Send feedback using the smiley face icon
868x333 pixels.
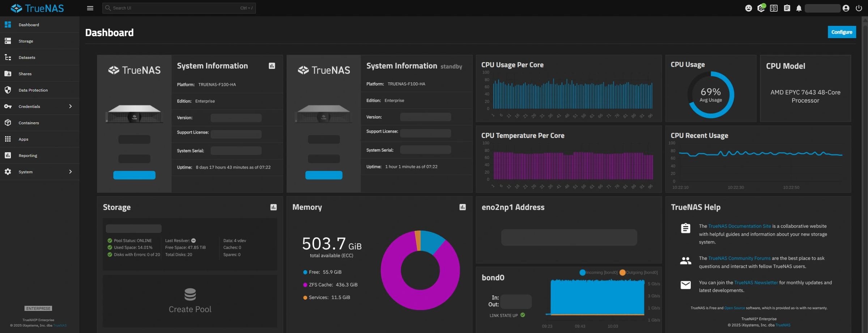click(x=748, y=8)
